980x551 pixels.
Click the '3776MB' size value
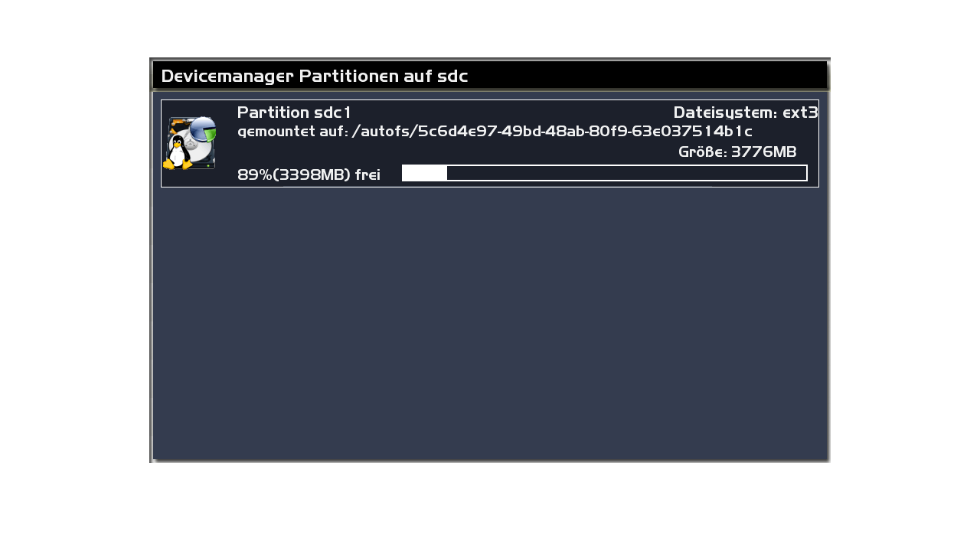point(764,152)
